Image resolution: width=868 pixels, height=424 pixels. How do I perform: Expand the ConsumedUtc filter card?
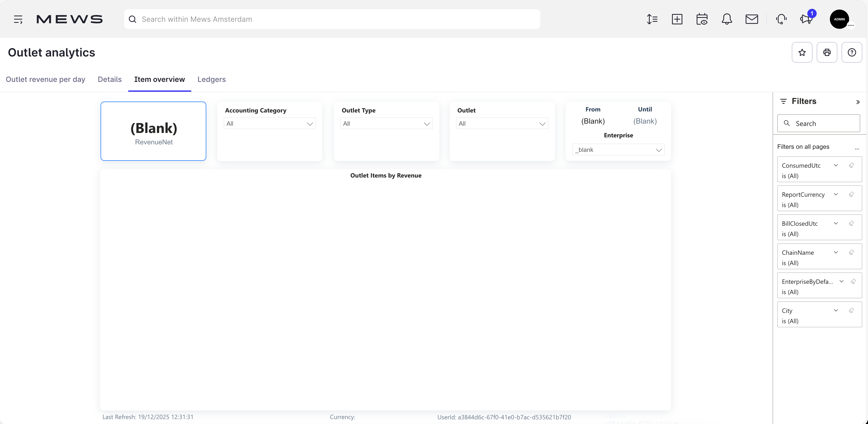(836, 165)
